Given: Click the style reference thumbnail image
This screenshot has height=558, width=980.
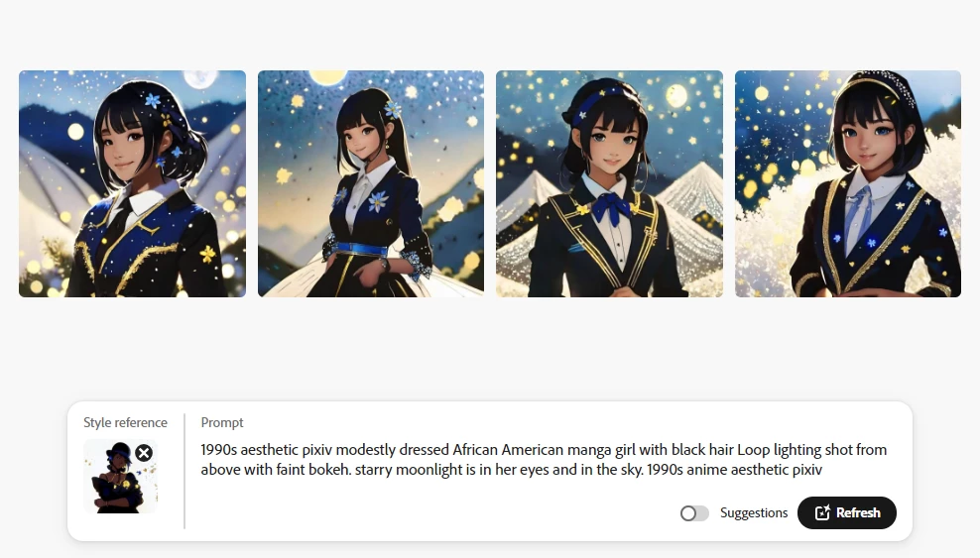Looking at the screenshot, I should pyautogui.click(x=120, y=477).
